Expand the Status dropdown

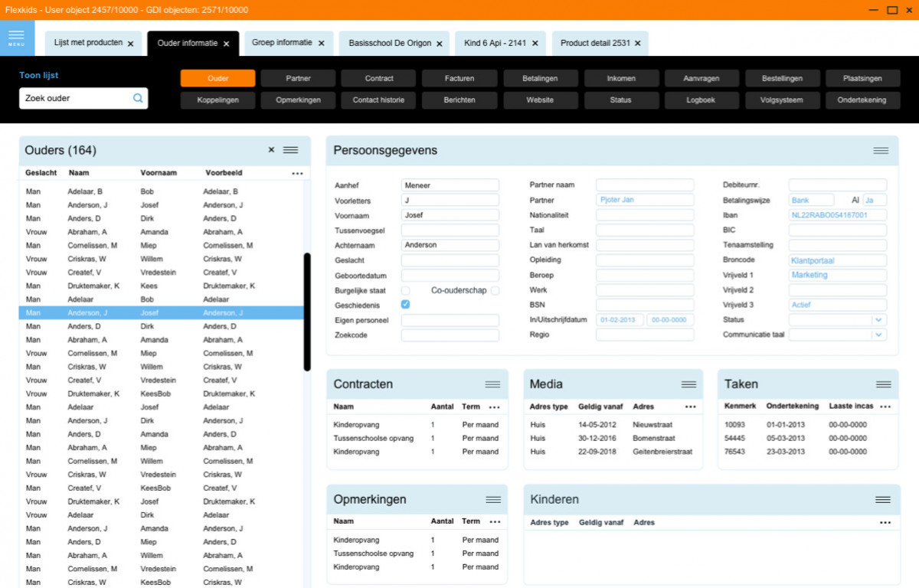click(x=878, y=320)
